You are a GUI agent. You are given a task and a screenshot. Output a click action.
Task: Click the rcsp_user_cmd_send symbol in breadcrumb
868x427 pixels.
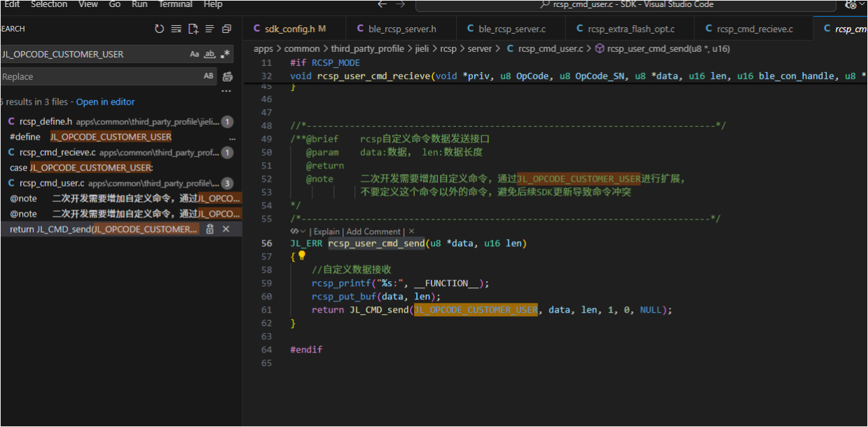coord(662,48)
